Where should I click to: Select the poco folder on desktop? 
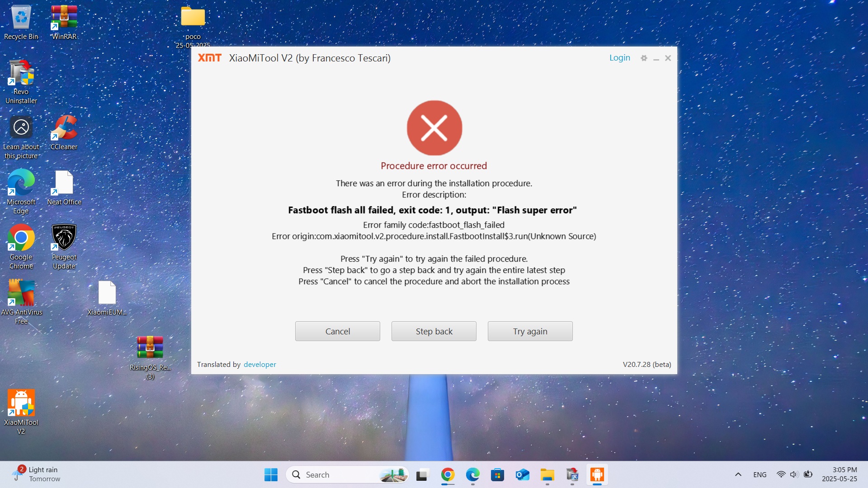(193, 26)
